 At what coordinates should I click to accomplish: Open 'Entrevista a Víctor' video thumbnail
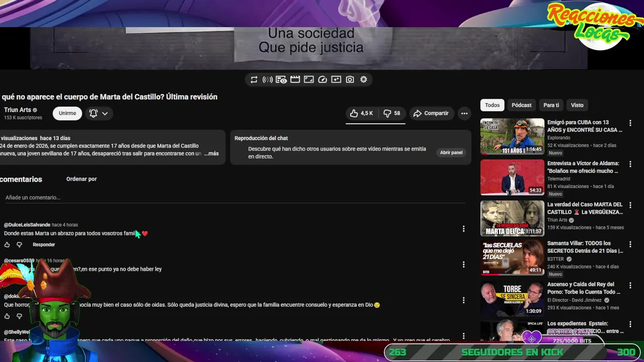[x=512, y=177]
